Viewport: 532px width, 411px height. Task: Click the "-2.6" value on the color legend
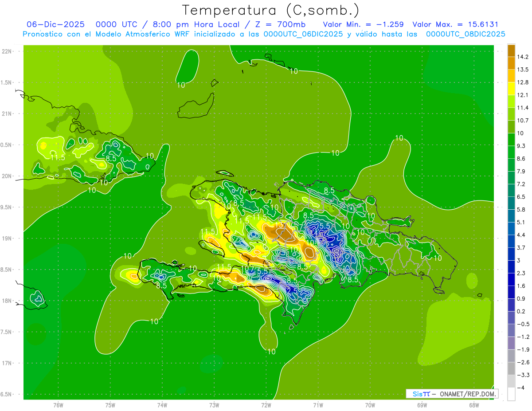(523, 362)
